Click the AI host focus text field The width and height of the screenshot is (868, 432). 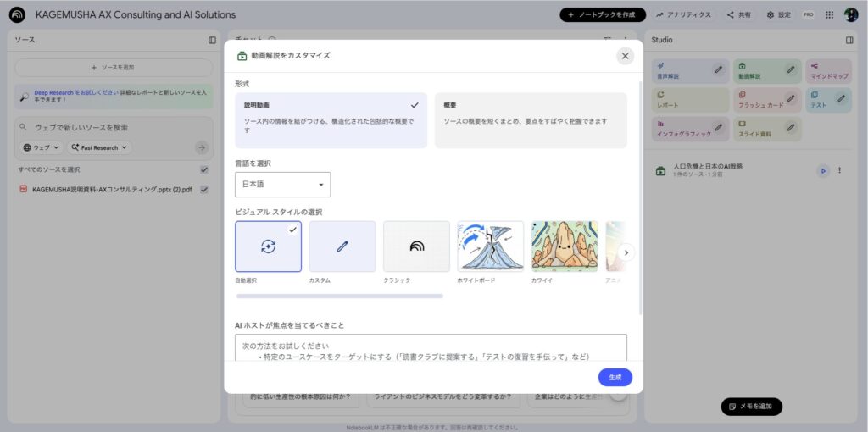pyautogui.click(x=431, y=348)
